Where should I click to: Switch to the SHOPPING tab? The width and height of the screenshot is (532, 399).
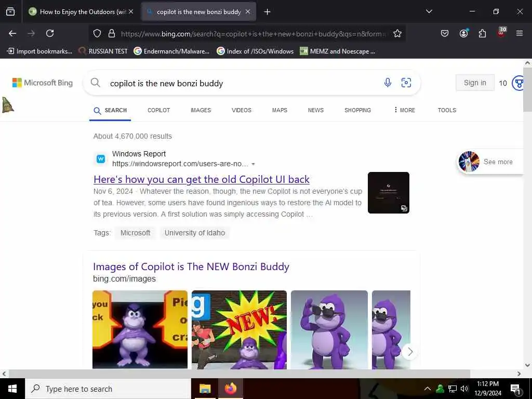(x=357, y=110)
